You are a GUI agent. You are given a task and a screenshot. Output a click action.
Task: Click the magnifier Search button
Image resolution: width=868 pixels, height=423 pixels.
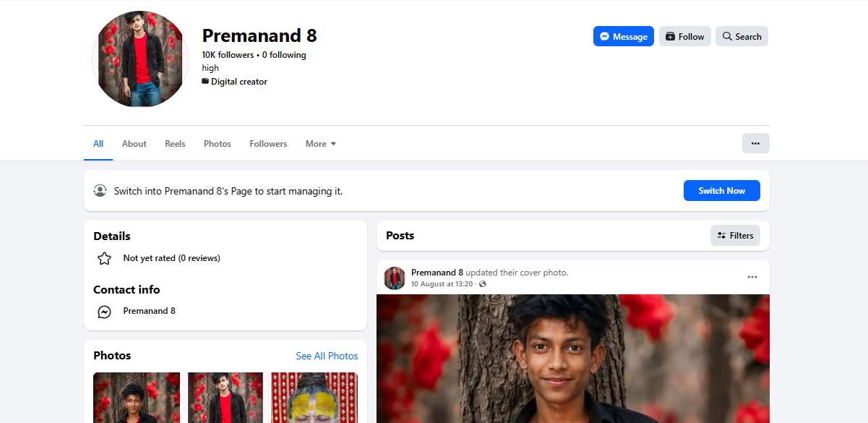(x=742, y=36)
